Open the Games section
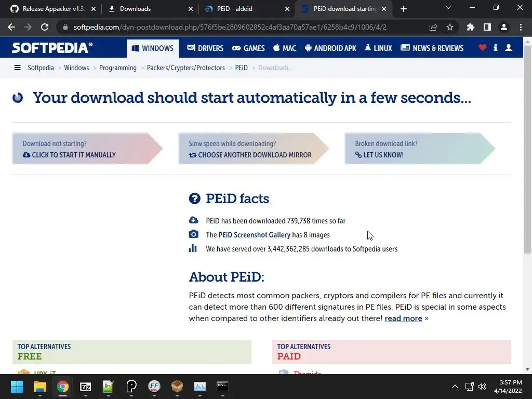Screen dimensions: 532x399 click(x=248, y=48)
